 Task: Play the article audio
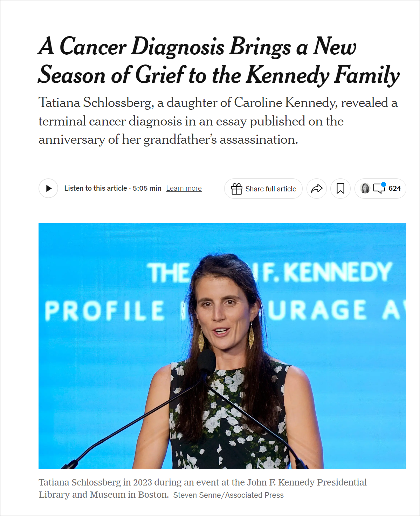pos(48,188)
